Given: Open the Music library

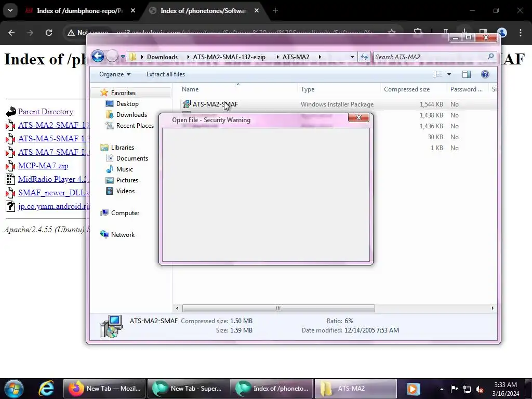Looking at the screenshot, I should click(x=125, y=169).
